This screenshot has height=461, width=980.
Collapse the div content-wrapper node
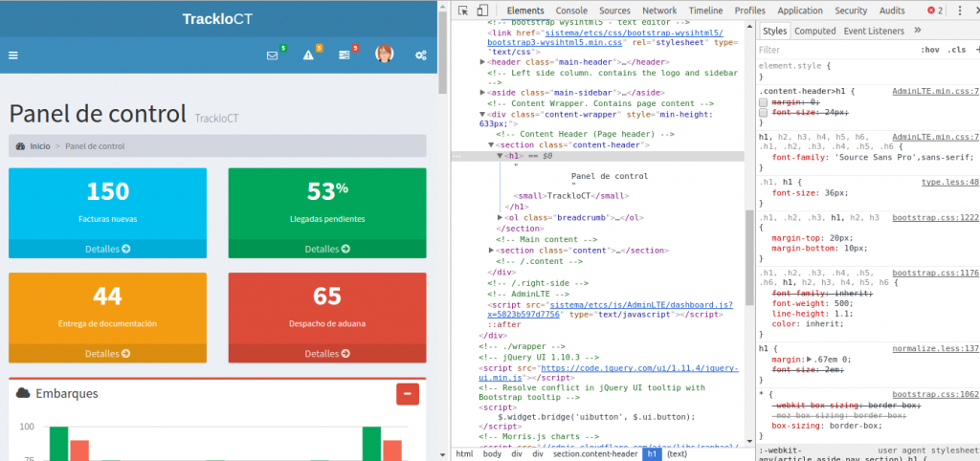(x=482, y=115)
